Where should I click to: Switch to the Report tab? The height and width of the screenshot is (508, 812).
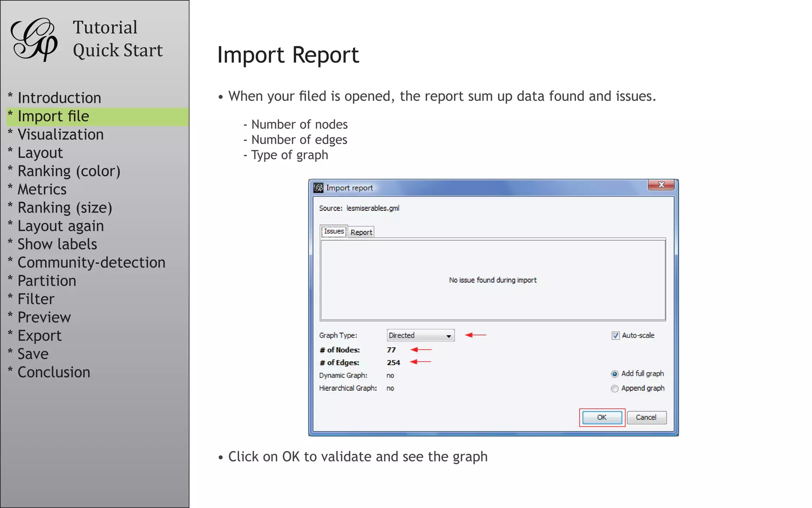tap(361, 232)
